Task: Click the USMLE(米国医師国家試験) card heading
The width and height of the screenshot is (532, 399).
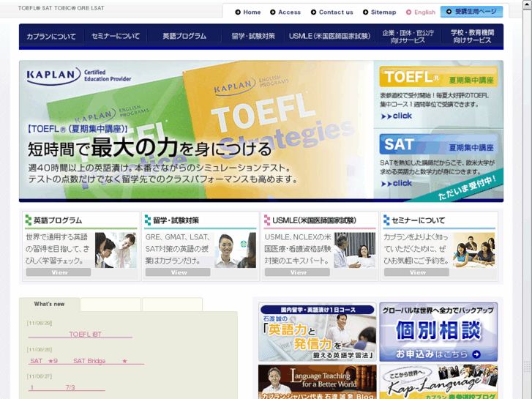Action: 314,220
